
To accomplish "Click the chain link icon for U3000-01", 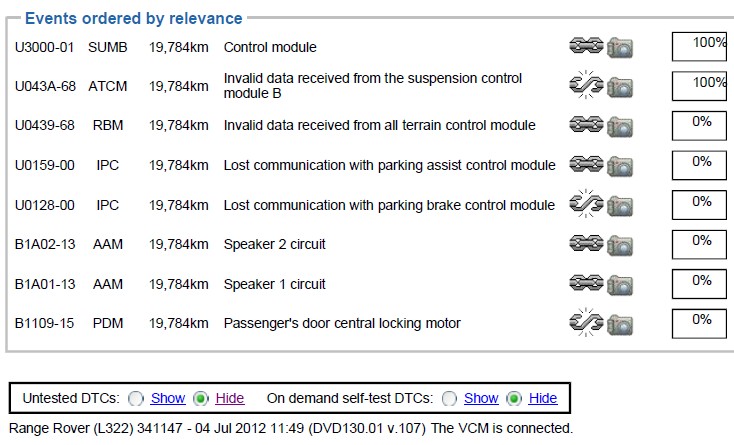I will [586, 46].
